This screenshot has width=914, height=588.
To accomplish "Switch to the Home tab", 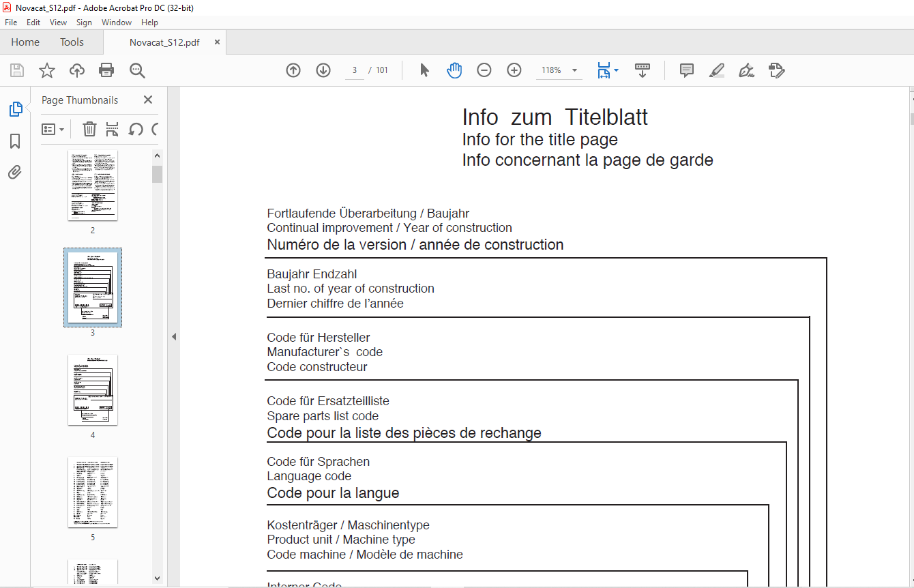I will tap(25, 42).
